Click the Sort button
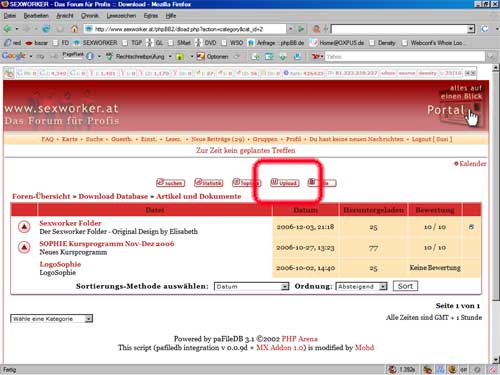The width and height of the screenshot is (500, 375). tap(405, 286)
